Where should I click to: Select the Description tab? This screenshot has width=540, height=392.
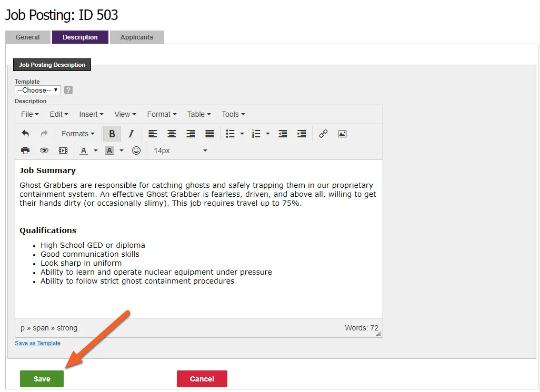[80, 37]
